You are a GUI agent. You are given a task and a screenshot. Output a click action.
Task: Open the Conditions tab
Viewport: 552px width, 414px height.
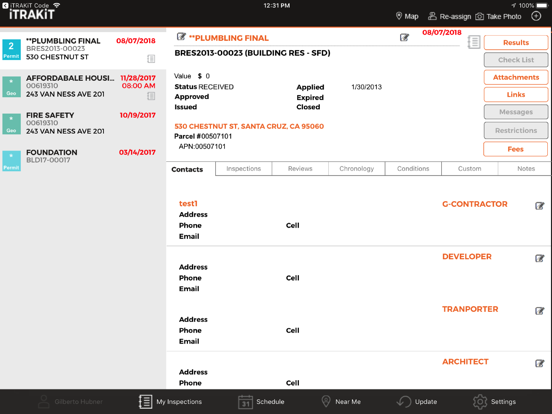pyautogui.click(x=413, y=169)
